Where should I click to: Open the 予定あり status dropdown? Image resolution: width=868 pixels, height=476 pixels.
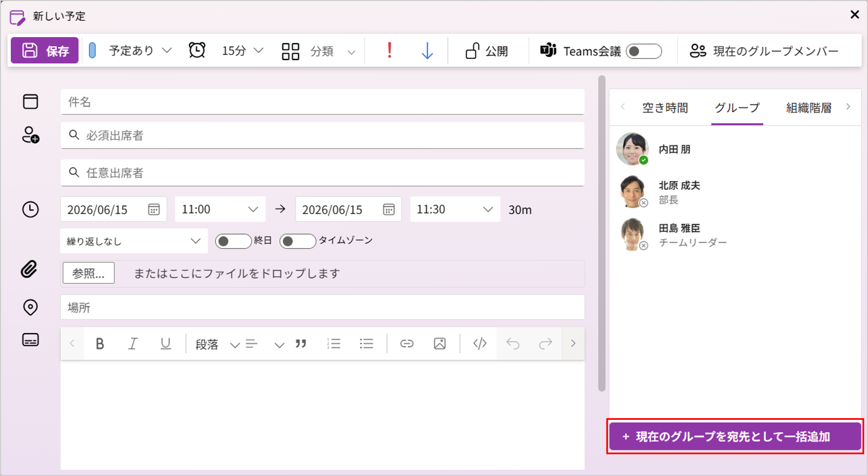coord(140,51)
